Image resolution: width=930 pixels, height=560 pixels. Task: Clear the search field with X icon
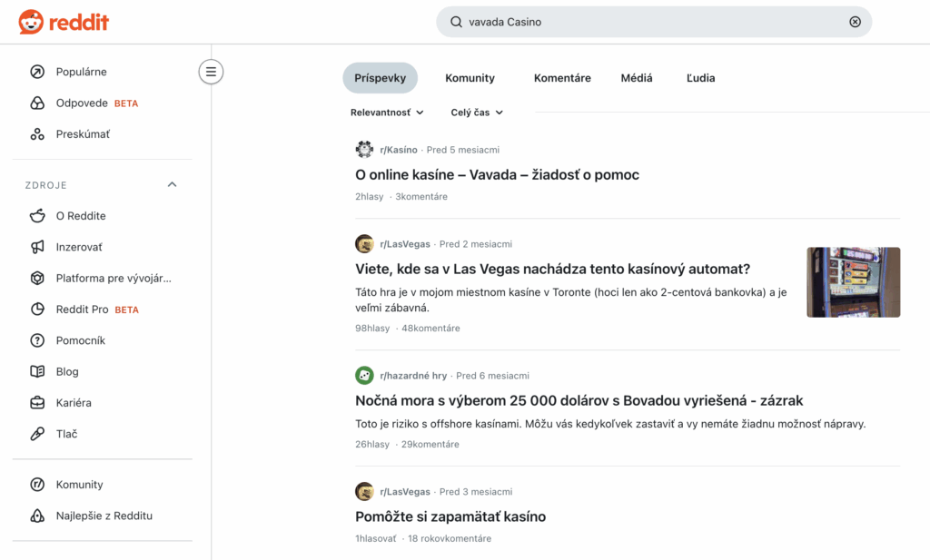855,22
